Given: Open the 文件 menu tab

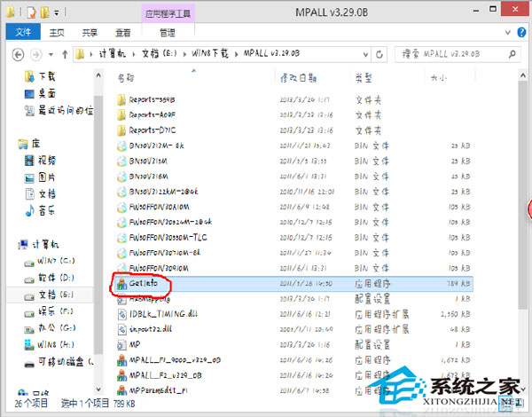Looking at the screenshot, I should click(23, 32).
